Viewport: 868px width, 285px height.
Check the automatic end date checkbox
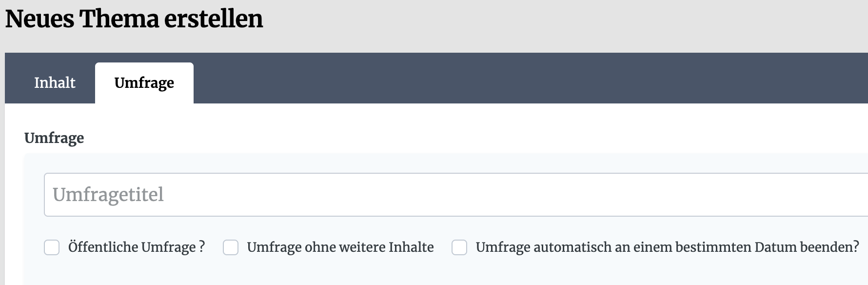[x=459, y=247]
